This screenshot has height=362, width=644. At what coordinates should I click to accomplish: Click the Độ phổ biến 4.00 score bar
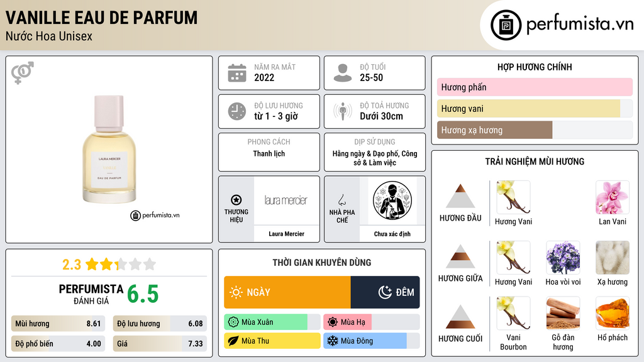tap(58, 344)
